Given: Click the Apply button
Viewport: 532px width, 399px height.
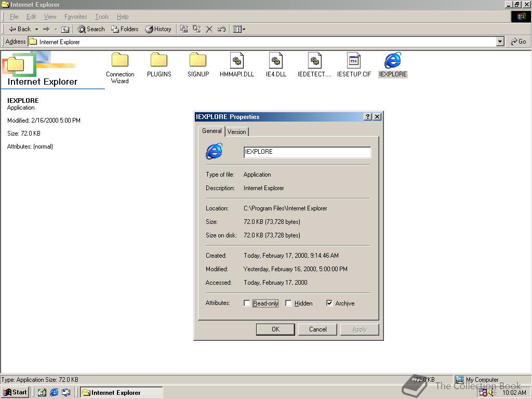Looking at the screenshot, I should coord(360,329).
